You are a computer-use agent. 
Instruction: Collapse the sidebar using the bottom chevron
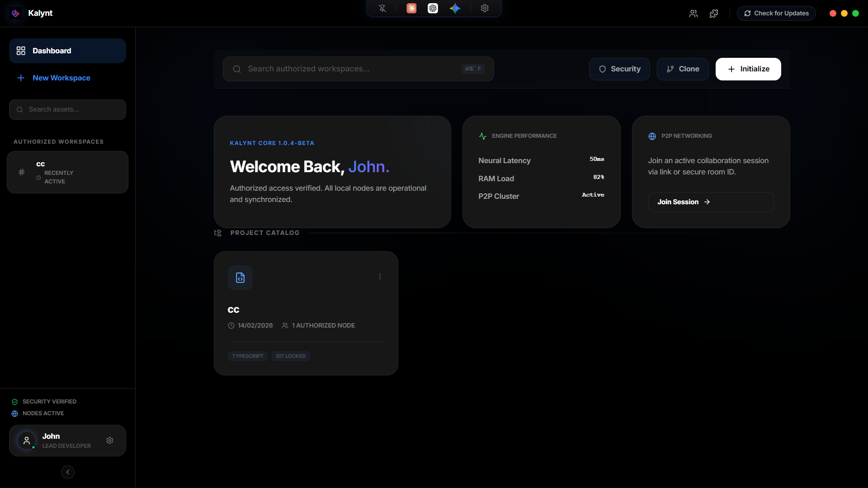point(67,472)
